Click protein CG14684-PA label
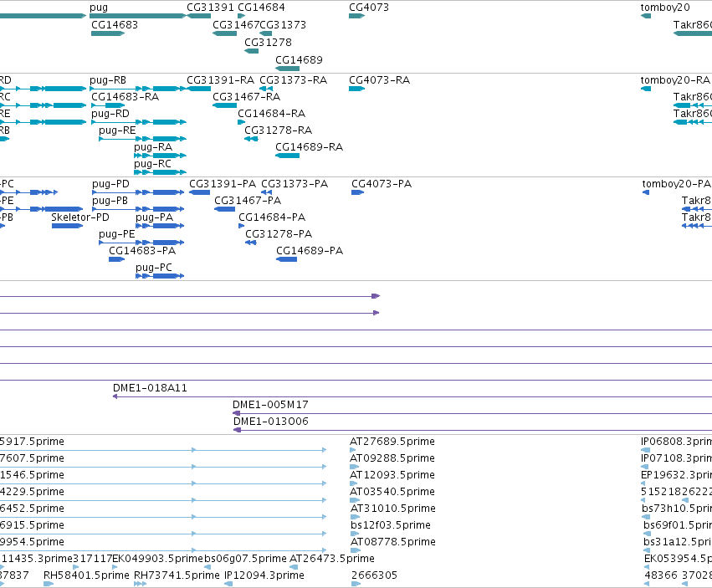 coord(272,217)
